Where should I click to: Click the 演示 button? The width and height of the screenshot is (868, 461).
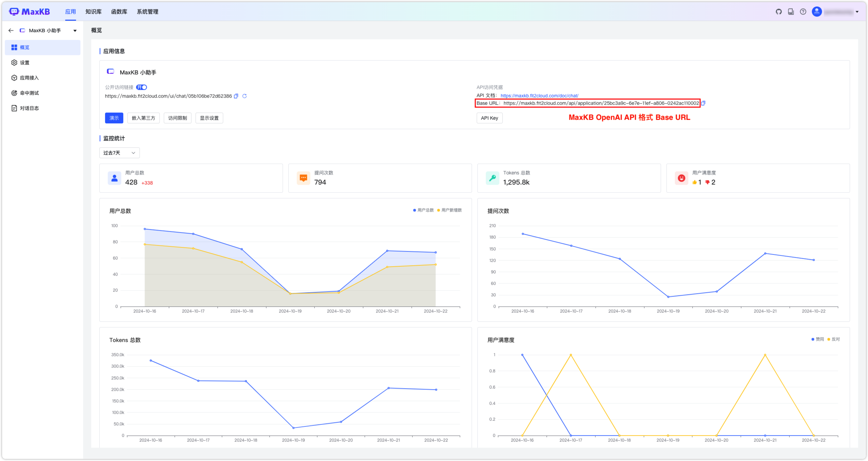(x=114, y=118)
